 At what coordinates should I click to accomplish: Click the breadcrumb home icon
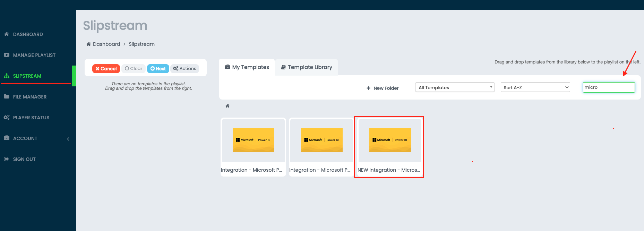tap(89, 44)
